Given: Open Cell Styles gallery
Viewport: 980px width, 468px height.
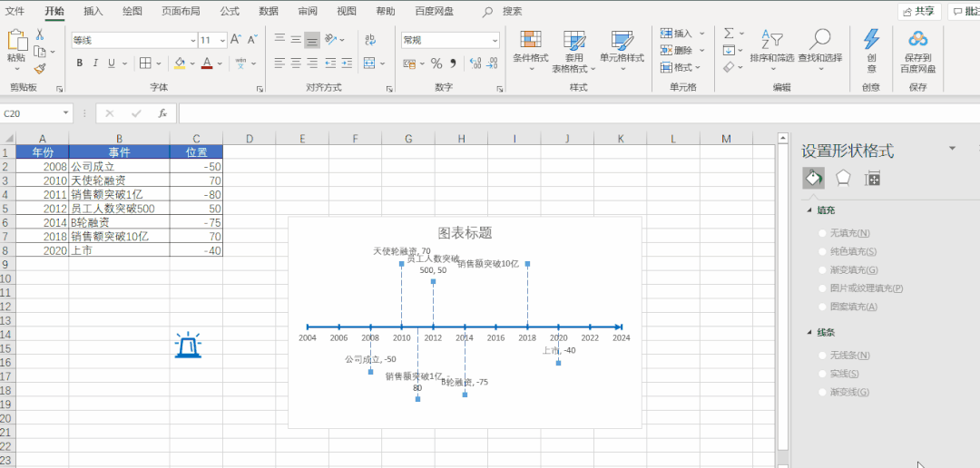Looking at the screenshot, I should 622,51.
